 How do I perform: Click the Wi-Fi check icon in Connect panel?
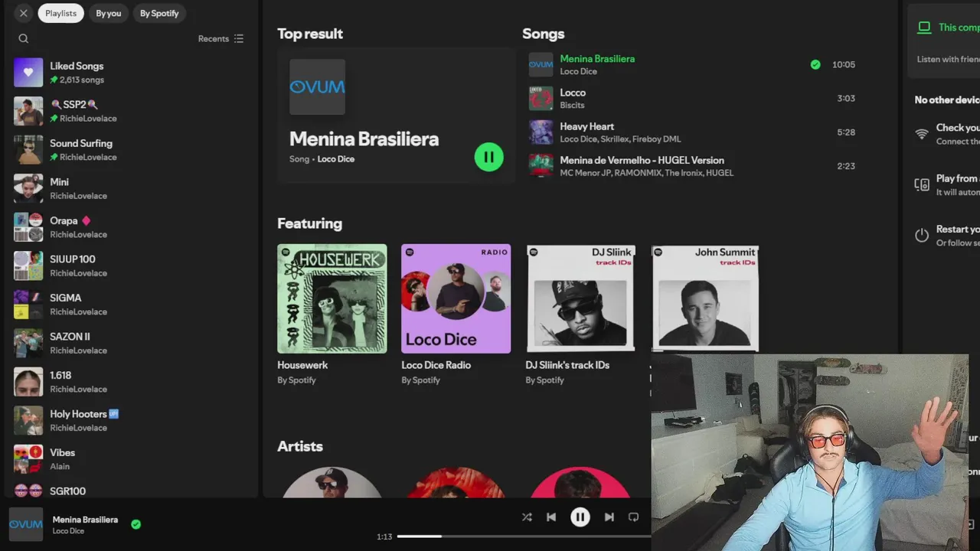(922, 135)
